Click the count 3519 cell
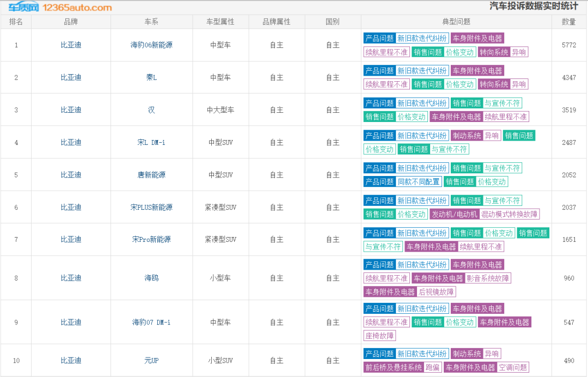588x377 pixels. click(x=569, y=110)
